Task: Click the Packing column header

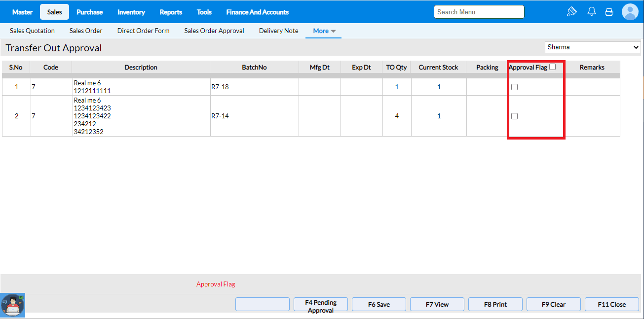Action: tap(488, 67)
